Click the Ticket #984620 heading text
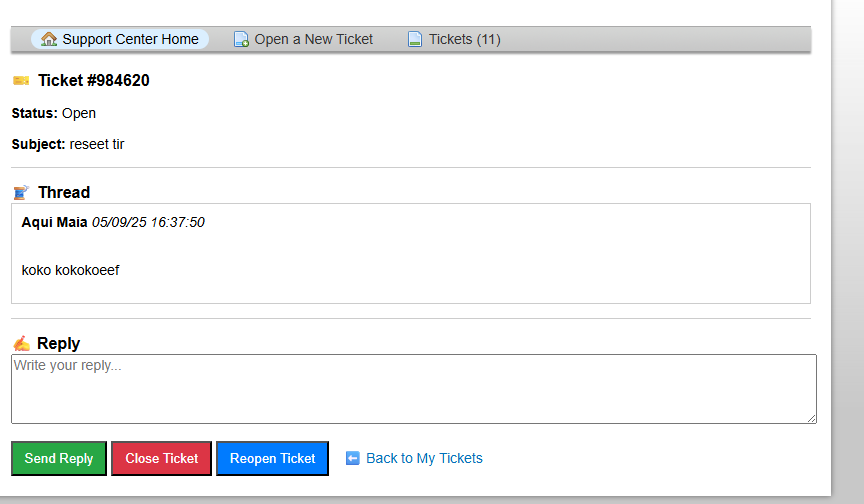Screen dimensions: 864x504 coord(94,80)
